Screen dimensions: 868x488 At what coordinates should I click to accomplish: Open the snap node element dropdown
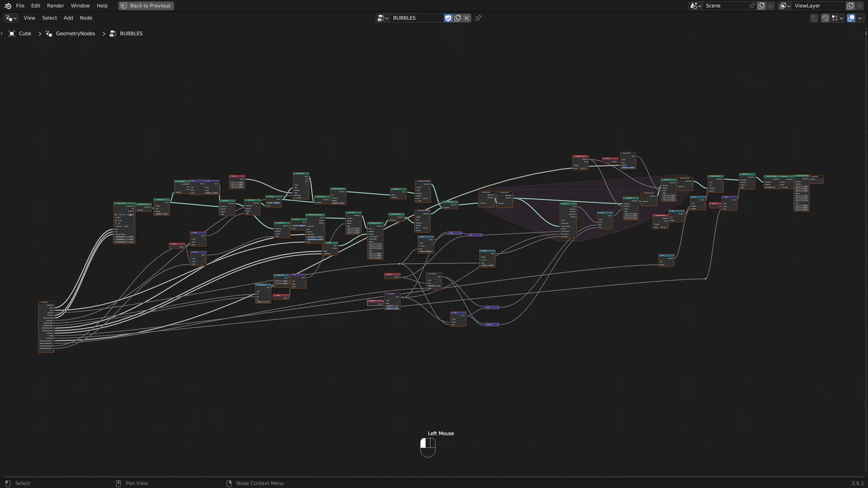[x=838, y=18]
